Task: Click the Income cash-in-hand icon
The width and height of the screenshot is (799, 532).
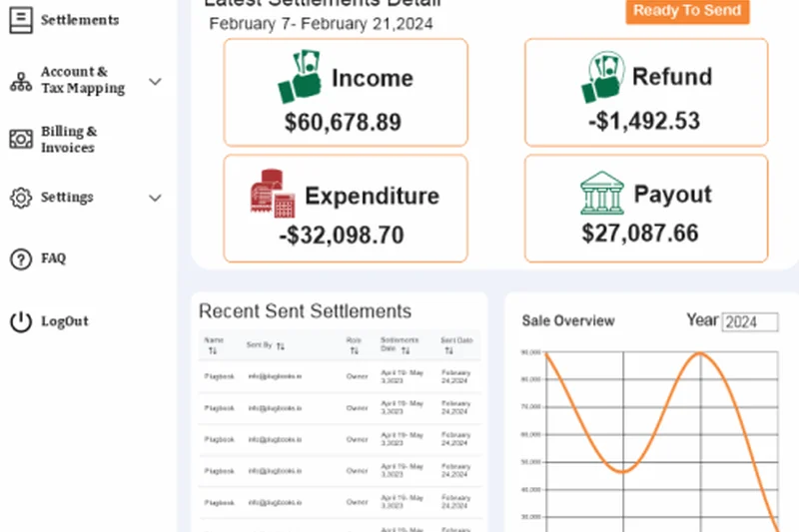Action: [x=301, y=78]
